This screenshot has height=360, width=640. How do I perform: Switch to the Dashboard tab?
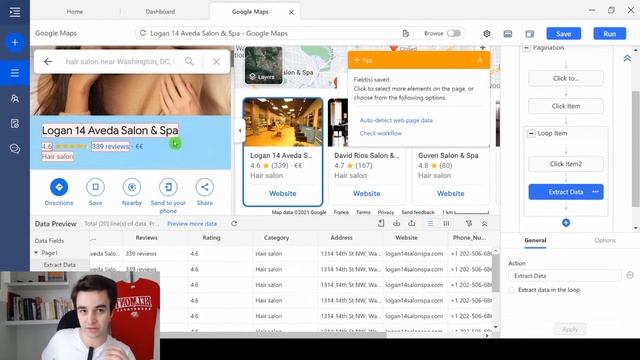click(160, 12)
